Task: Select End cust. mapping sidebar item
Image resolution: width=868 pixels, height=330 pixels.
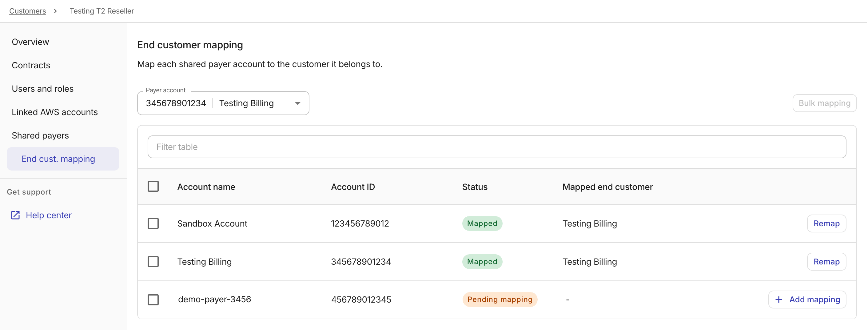Action: [63, 159]
